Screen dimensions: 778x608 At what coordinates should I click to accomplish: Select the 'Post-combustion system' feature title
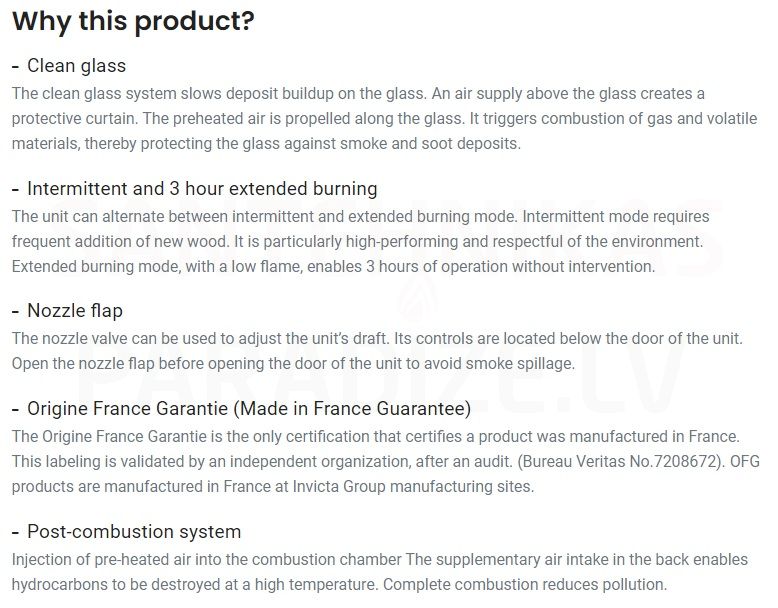[134, 532]
